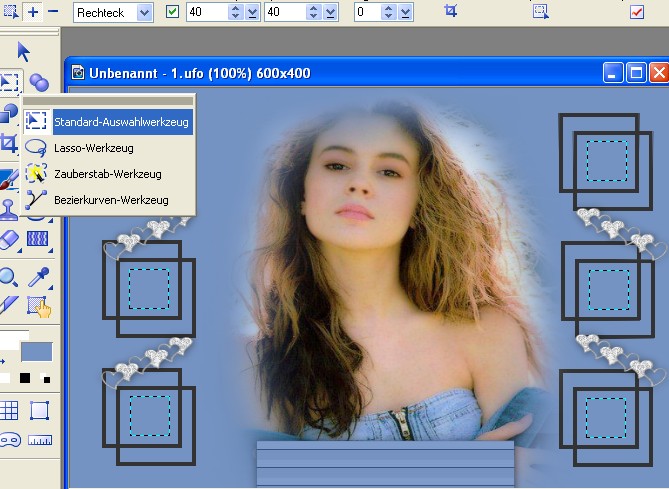Select the Eraser tool
Image resolution: width=669 pixels, height=489 pixels.
point(9,240)
